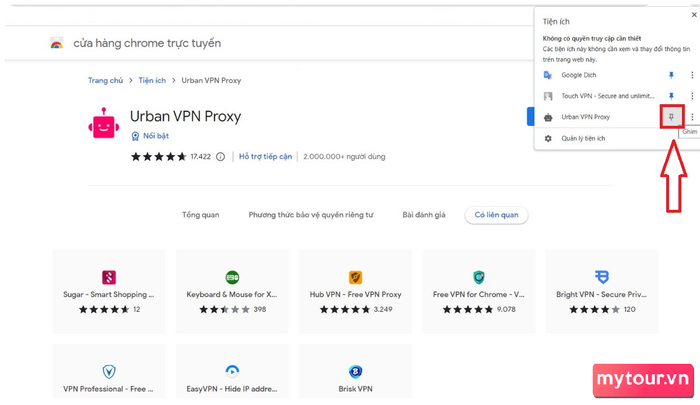The height and width of the screenshot is (405, 700).
Task: Open Phương thức bảo vệ quyền riêng tư tab
Action: [x=311, y=215]
